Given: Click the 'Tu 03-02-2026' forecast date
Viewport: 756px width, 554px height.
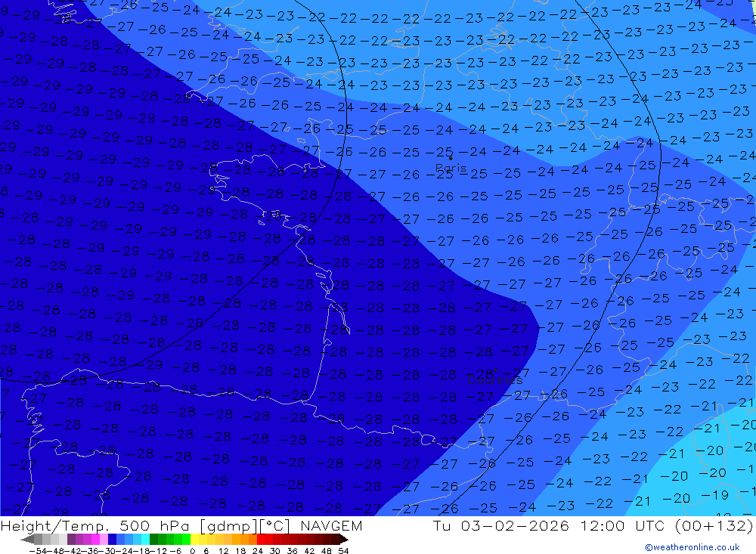Looking at the screenshot, I should (x=501, y=525).
